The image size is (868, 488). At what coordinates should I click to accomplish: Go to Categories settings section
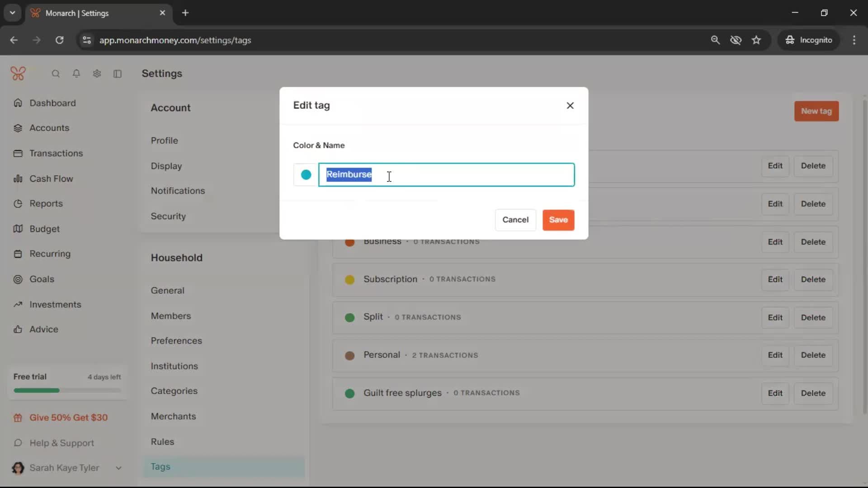coord(174,391)
